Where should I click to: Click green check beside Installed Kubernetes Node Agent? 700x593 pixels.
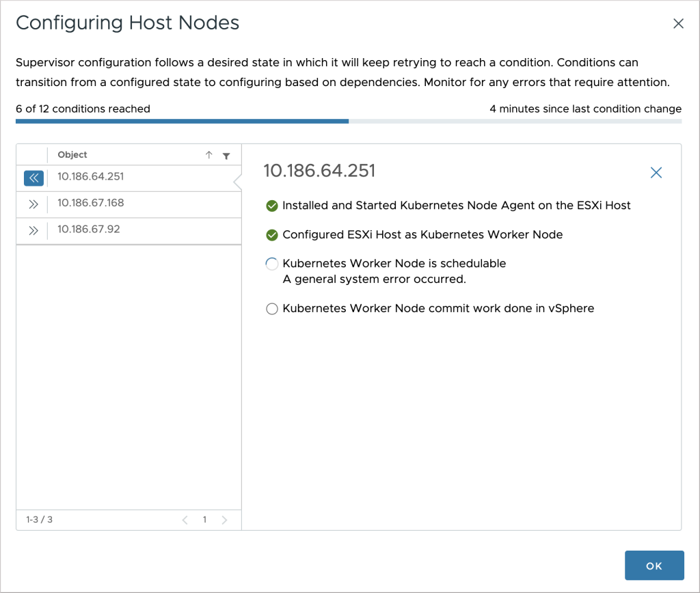pyautogui.click(x=272, y=205)
